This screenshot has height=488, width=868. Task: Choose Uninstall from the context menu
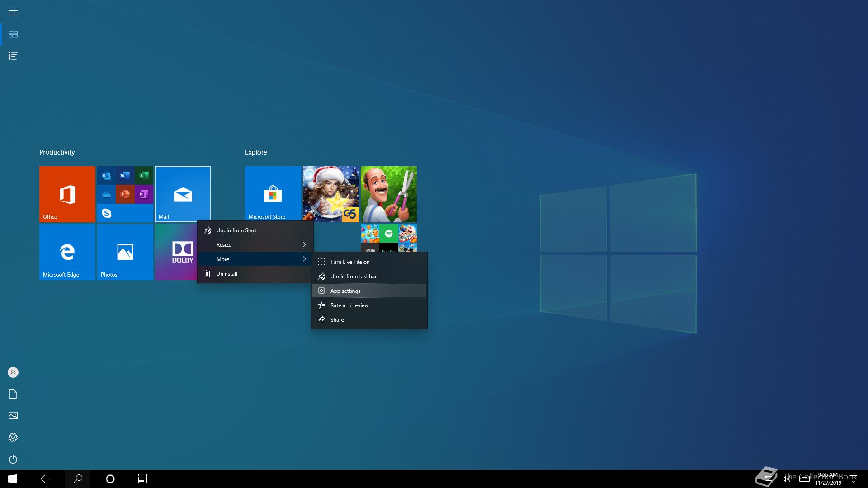pyautogui.click(x=255, y=274)
